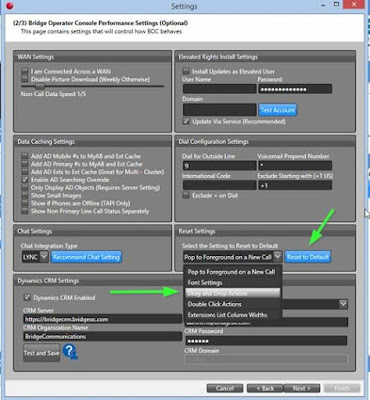Toggle Dynamics CRM Enabled checkbox

27,297
